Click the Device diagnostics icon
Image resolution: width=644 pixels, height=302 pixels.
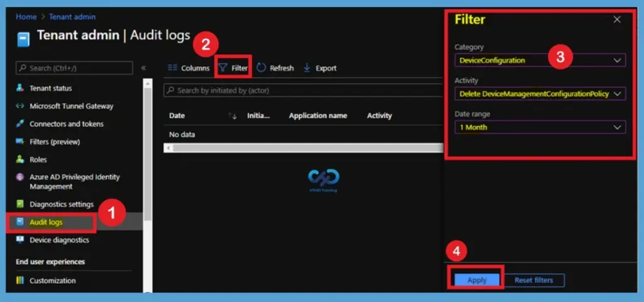(x=19, y=240)
